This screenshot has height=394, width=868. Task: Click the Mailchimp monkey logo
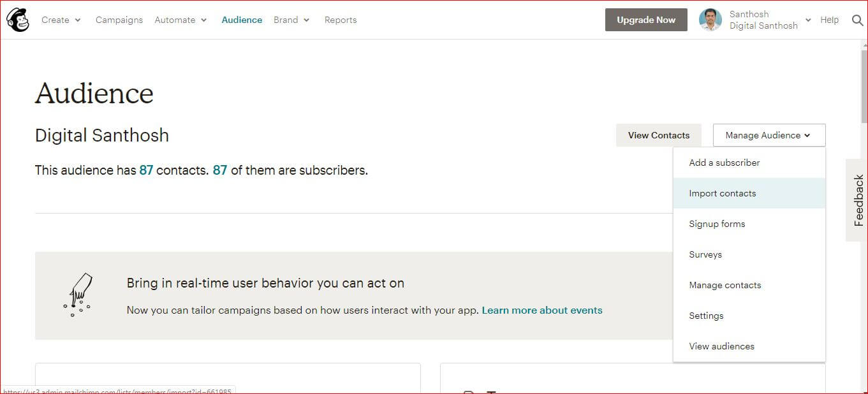coord(18,20)
